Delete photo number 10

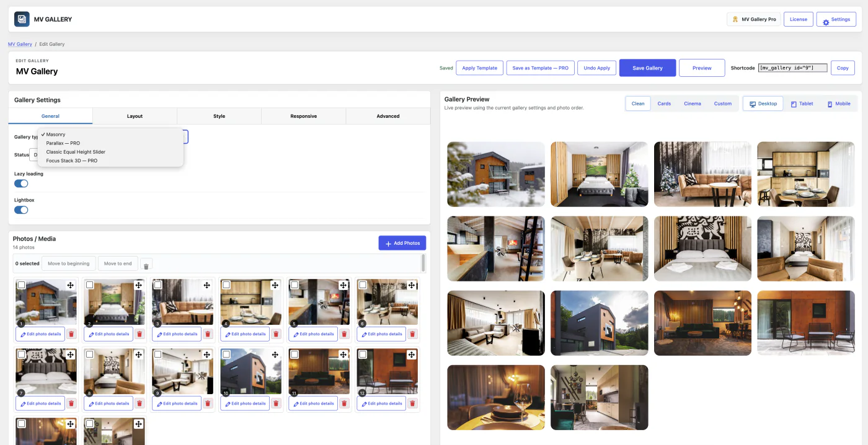pos(276,403)
